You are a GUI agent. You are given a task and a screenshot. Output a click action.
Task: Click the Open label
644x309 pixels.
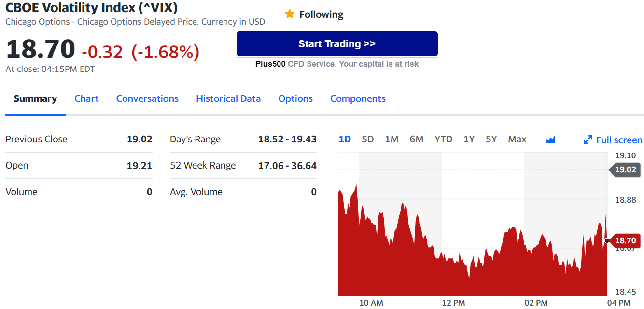point(17,166)
